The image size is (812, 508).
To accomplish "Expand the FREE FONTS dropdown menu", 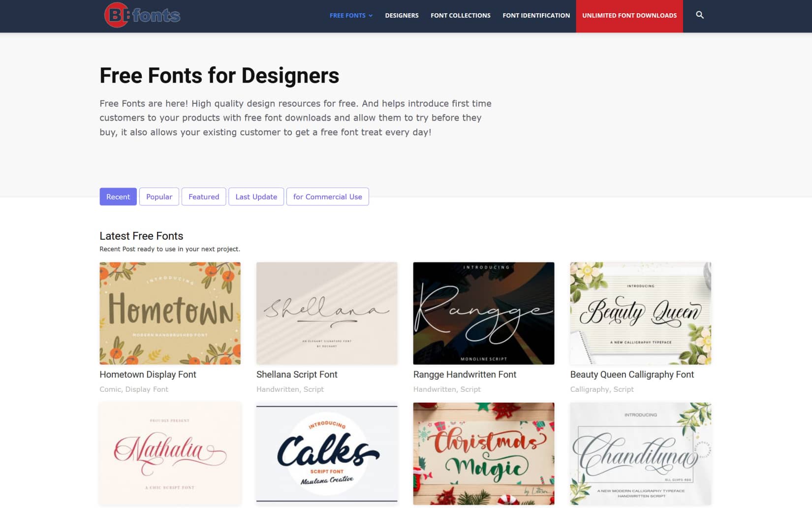I will tap(350, 15).
